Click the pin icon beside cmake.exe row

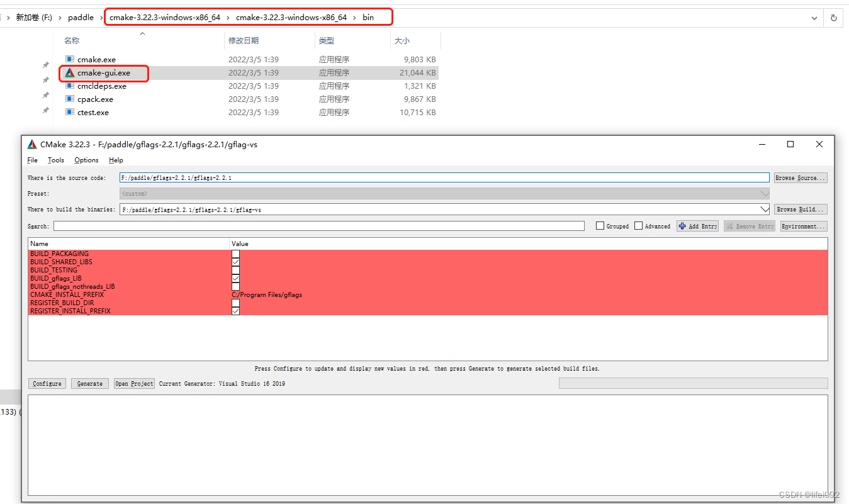click(45, 65)
